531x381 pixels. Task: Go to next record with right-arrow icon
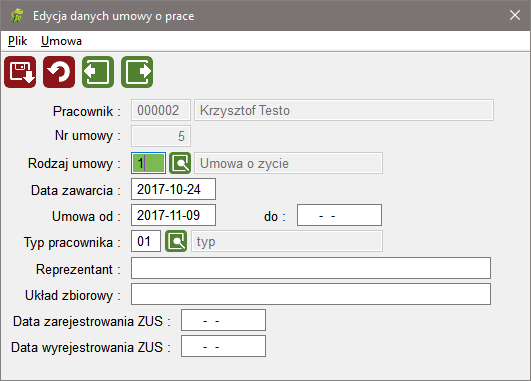click(x=137, y=72)
